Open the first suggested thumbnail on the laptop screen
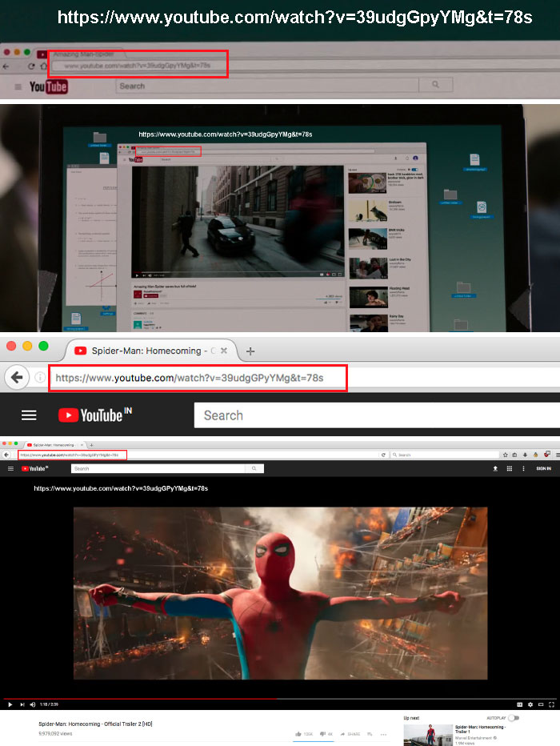This screenshot has height=746, width=560. (367, 183)
